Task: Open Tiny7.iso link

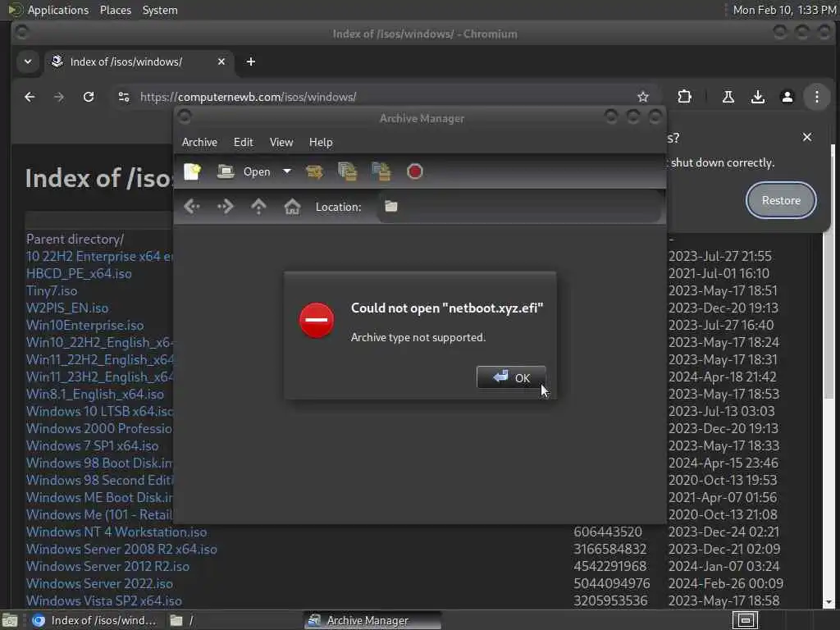Action: click(x=52, y=290)
